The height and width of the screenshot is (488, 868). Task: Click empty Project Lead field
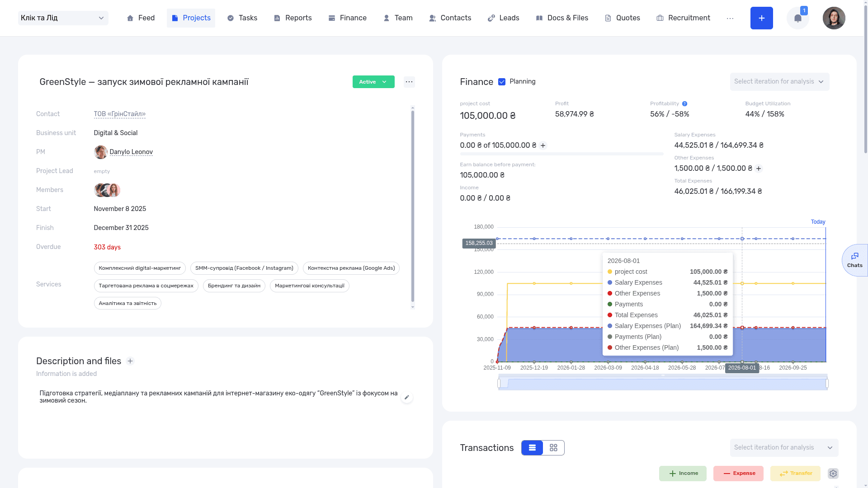click(102, 171)
